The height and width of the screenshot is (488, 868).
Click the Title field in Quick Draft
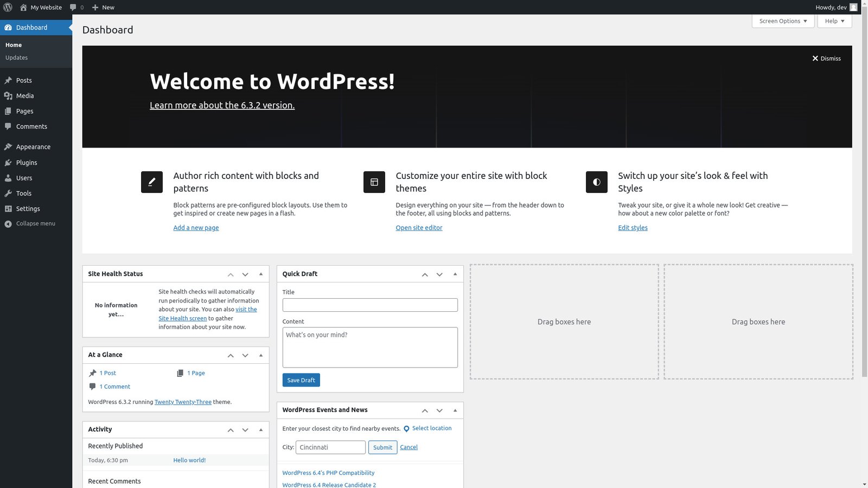[369, 305]
